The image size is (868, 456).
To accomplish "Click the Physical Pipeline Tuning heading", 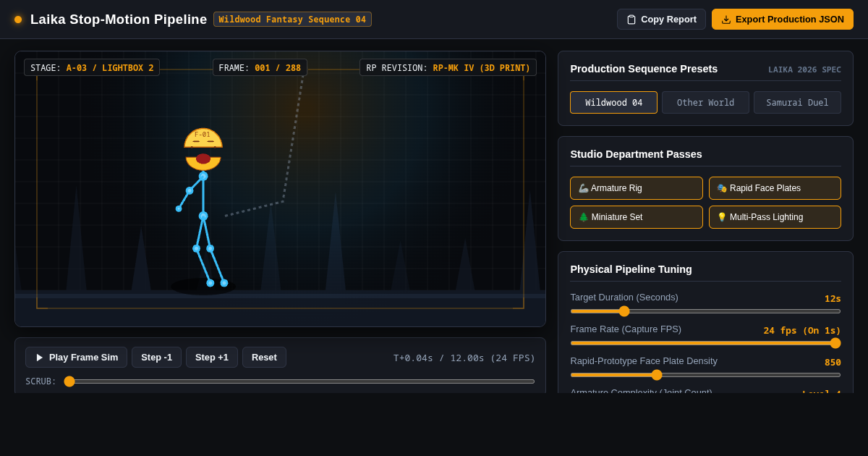I will point(631,269).
